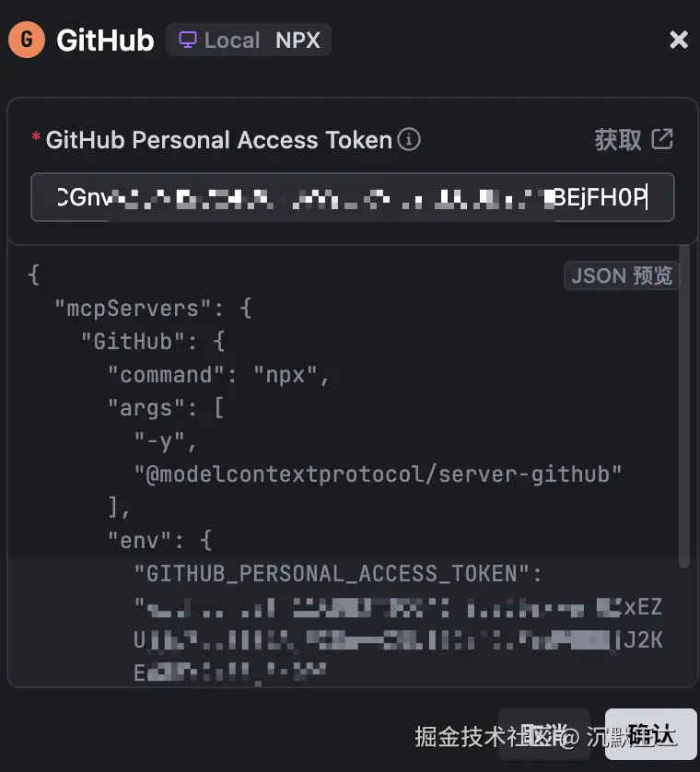
Task: Click the info icon beside Access Token label
Action: (x=409, y=140)
